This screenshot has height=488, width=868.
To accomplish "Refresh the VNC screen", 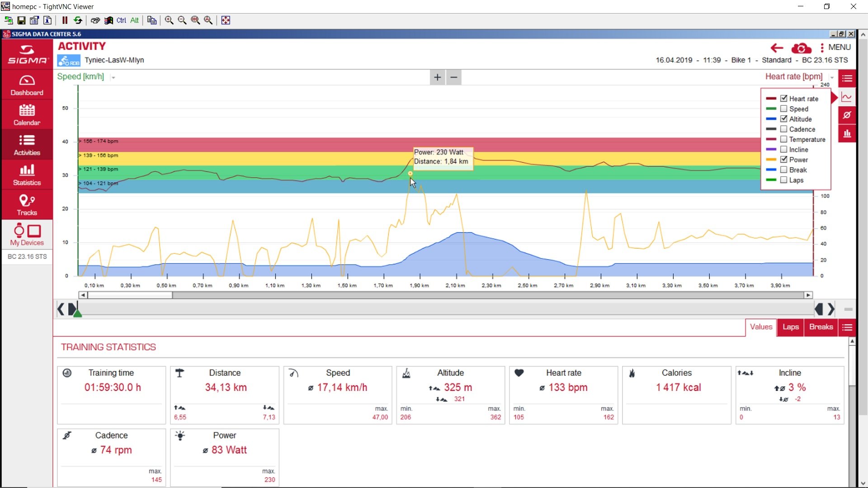I will point(78,20).
